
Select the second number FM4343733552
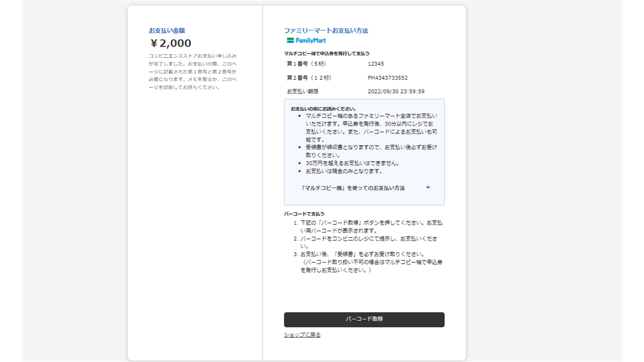click(x=387, y=78)
